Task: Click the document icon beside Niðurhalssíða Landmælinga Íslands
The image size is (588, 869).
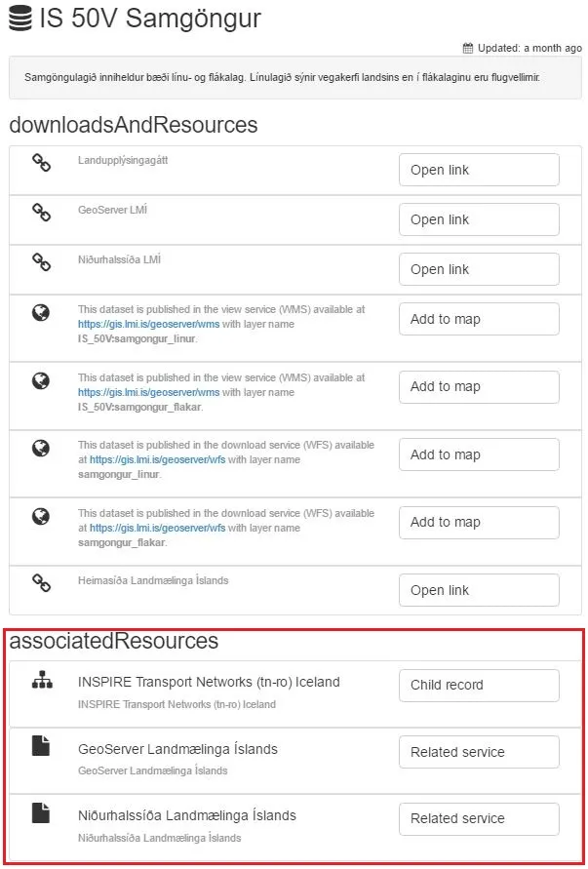Action: (41, 812)
